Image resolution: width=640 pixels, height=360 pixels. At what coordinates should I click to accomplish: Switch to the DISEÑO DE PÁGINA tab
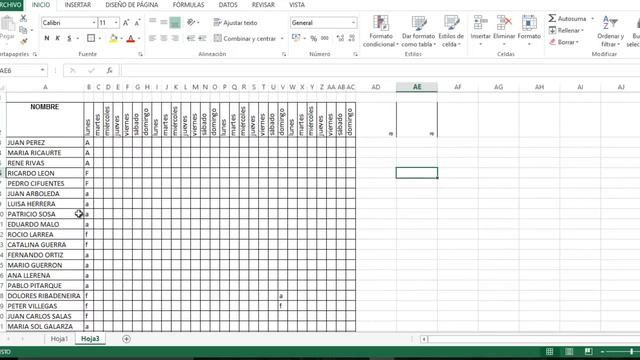[x=132, y=5]
